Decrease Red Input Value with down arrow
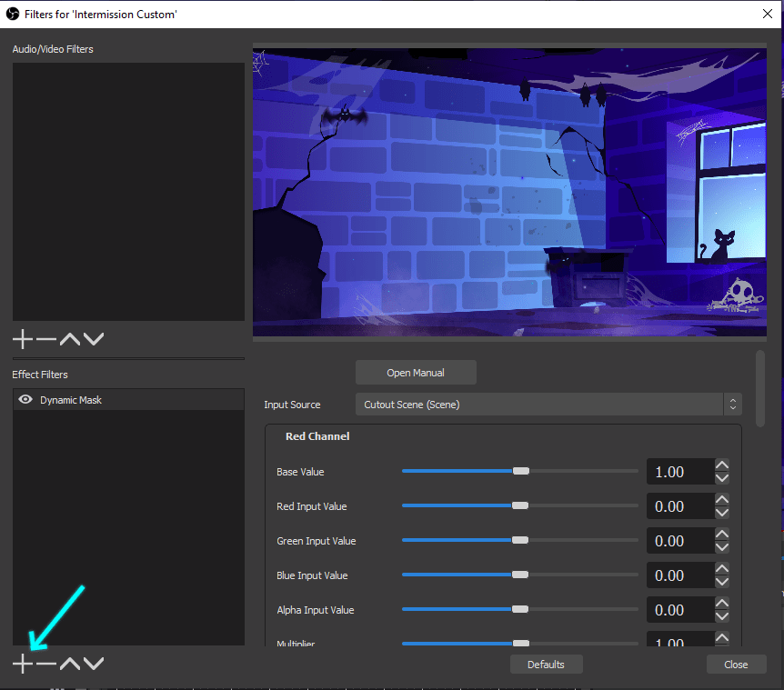 [722, 513]
